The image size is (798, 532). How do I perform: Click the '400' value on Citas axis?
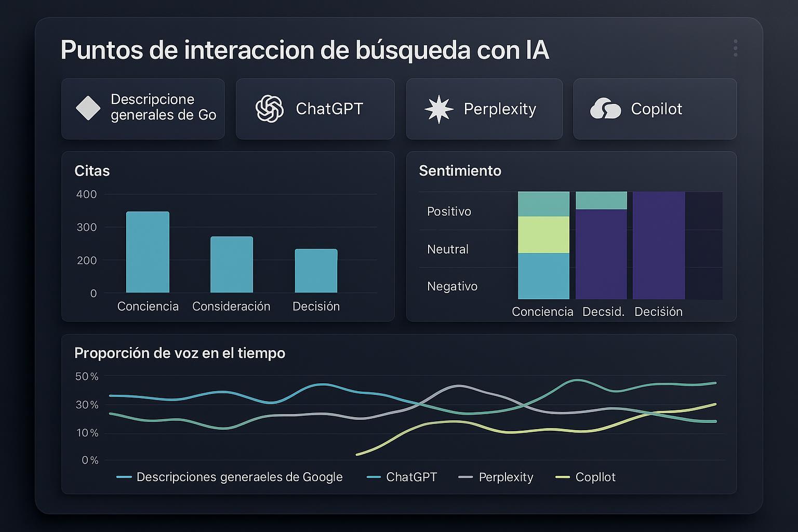86,194
